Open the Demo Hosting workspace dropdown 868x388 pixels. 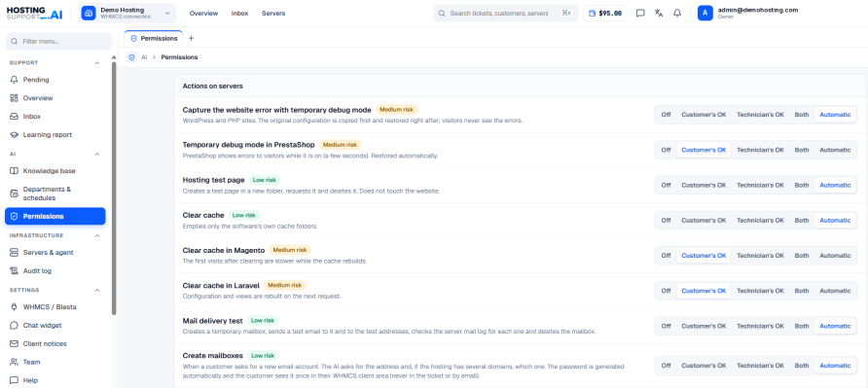(127, 14)
